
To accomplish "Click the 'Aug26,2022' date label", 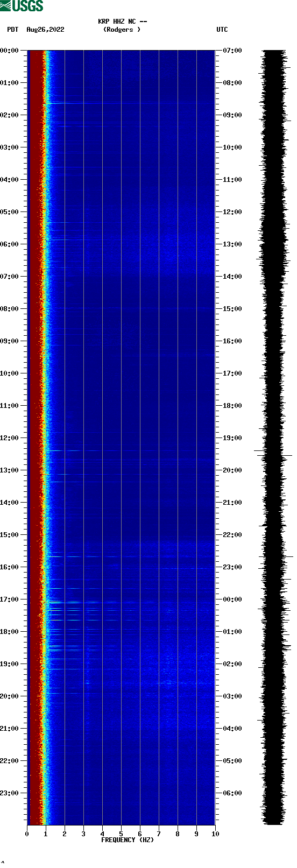I will (x=45, y=30).
